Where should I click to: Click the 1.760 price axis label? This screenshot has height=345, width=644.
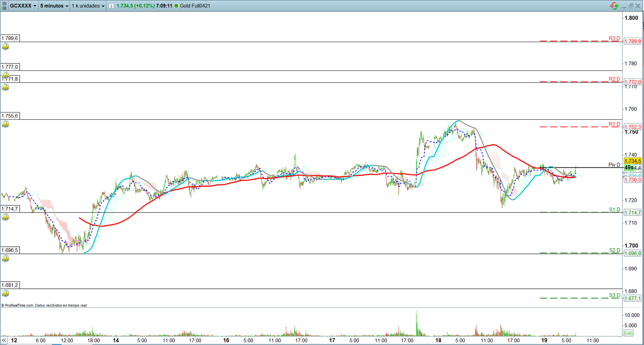tap(631, 109)
